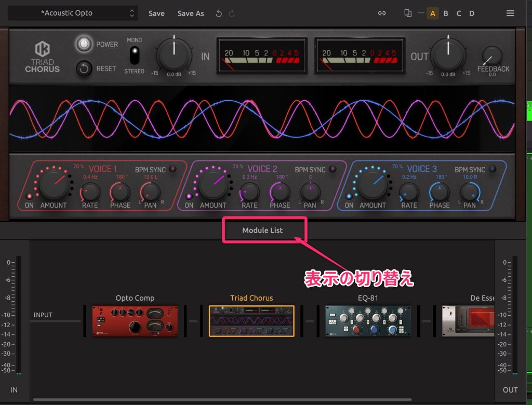Select preset slot D
The height and width of the screenshot is (405, 532).
pos(472,14)
